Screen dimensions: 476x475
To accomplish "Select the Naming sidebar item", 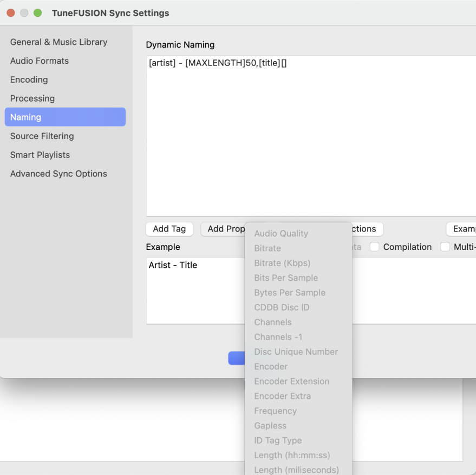I will (x=65, y=117).
